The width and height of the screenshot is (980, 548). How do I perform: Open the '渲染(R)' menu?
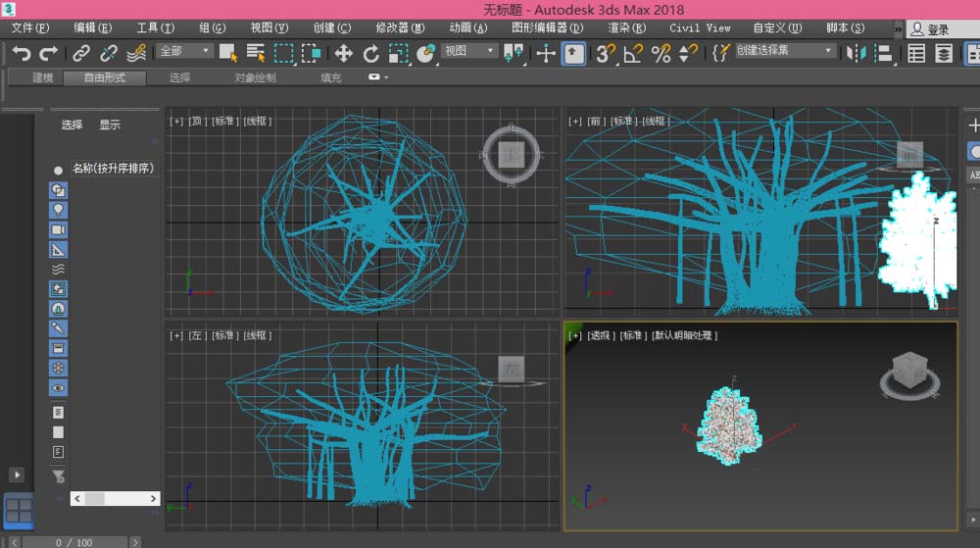(626, 28)
